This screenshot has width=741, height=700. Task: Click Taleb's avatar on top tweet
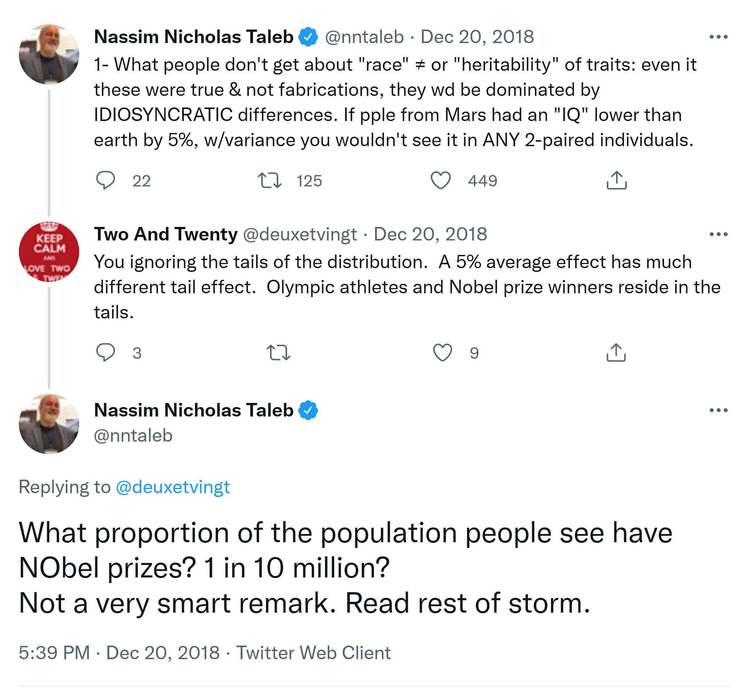click(x=49, y=54)
